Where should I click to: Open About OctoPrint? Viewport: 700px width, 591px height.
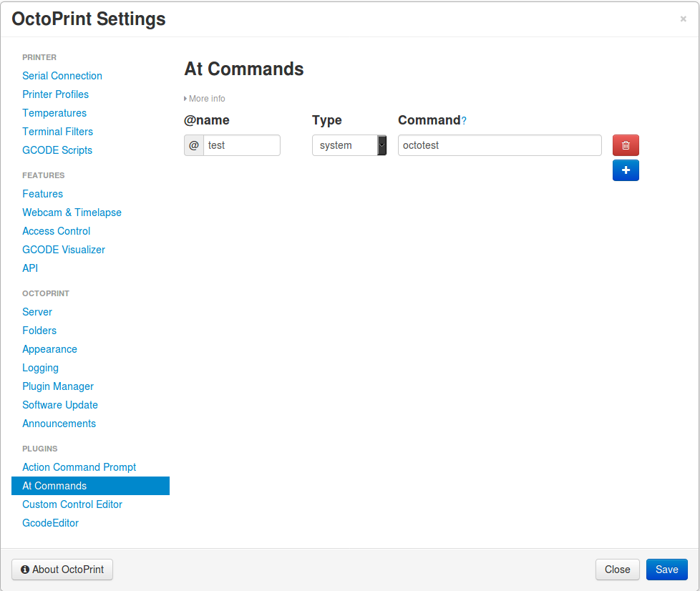point(62,569)
